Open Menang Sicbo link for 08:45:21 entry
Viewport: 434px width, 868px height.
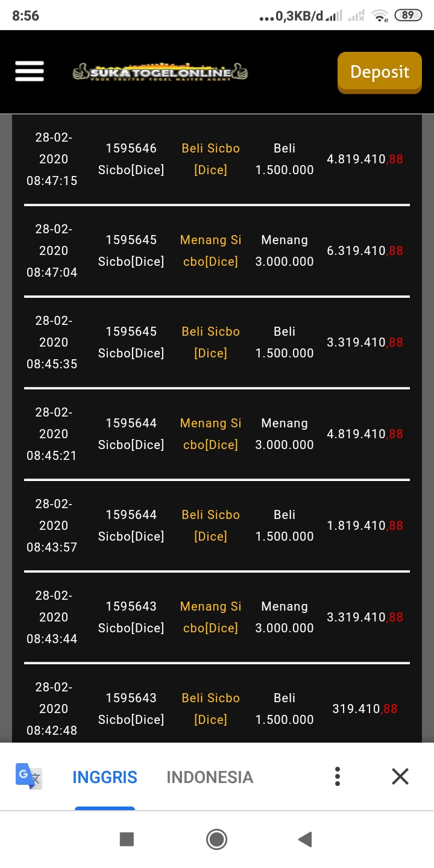pyautogui.click(x=211, y=434)
